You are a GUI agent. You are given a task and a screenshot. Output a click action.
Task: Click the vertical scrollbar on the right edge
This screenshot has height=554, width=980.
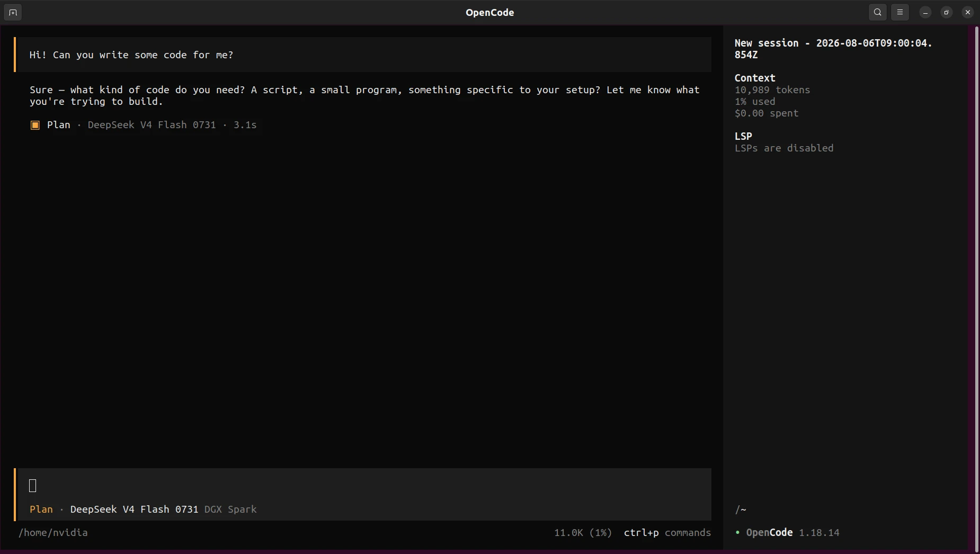click(x=977, y=289)
